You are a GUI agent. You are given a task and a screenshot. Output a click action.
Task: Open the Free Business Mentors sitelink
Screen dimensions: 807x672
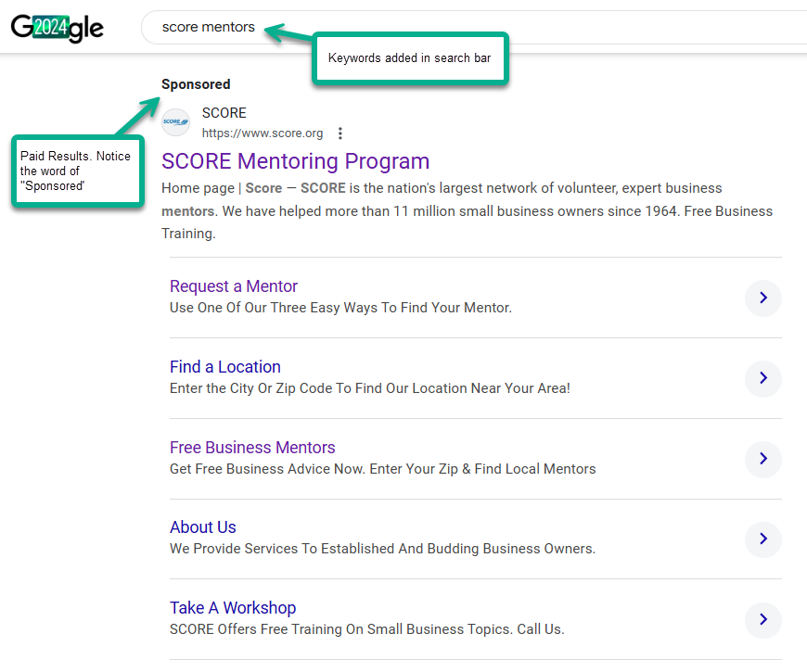tap(252, 448)
